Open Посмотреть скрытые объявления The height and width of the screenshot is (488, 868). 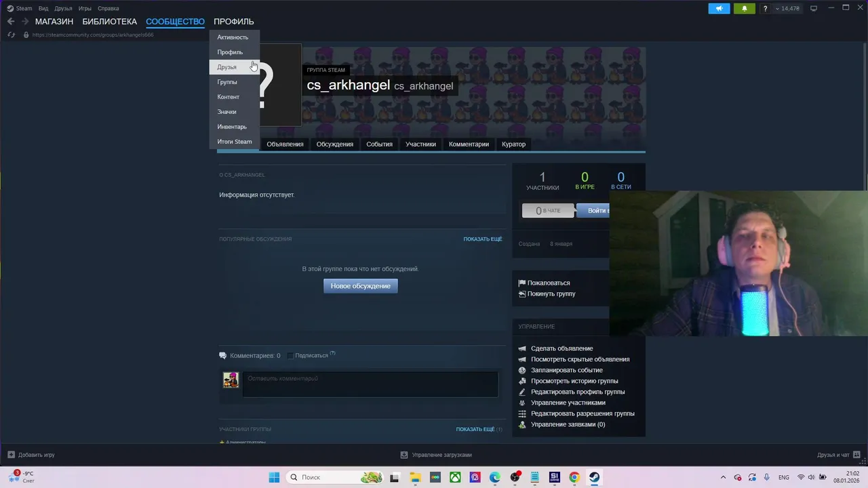(x=580, y=359)
